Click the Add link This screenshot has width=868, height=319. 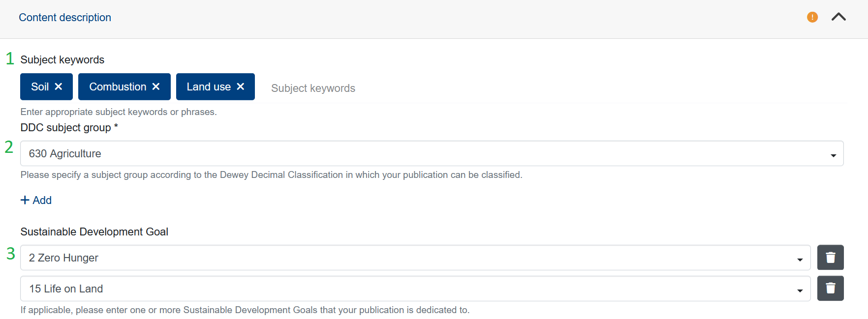tap(42, 200)
